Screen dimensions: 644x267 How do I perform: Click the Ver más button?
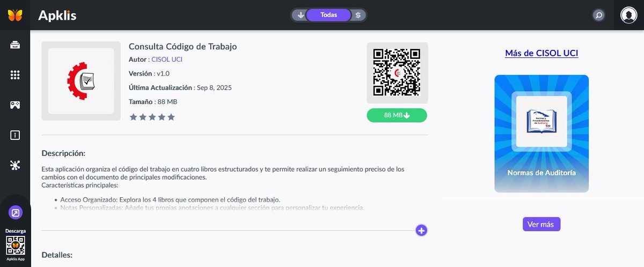(541, 224)
